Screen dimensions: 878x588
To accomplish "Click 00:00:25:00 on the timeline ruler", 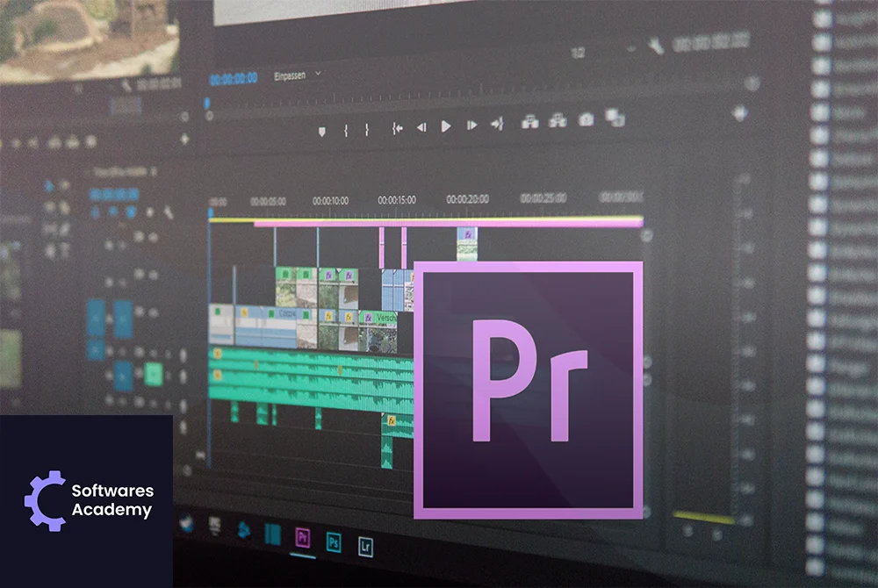I will click(x=543, y=198).
